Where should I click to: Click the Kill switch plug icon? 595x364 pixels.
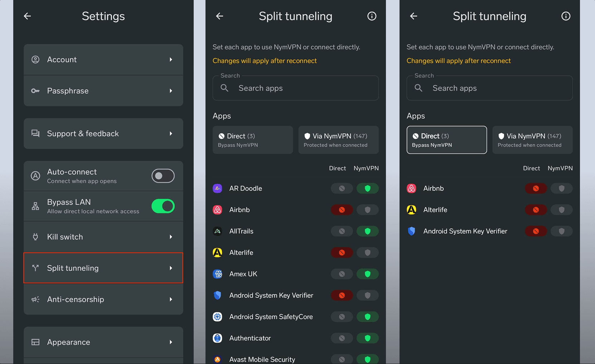(35, 237)
